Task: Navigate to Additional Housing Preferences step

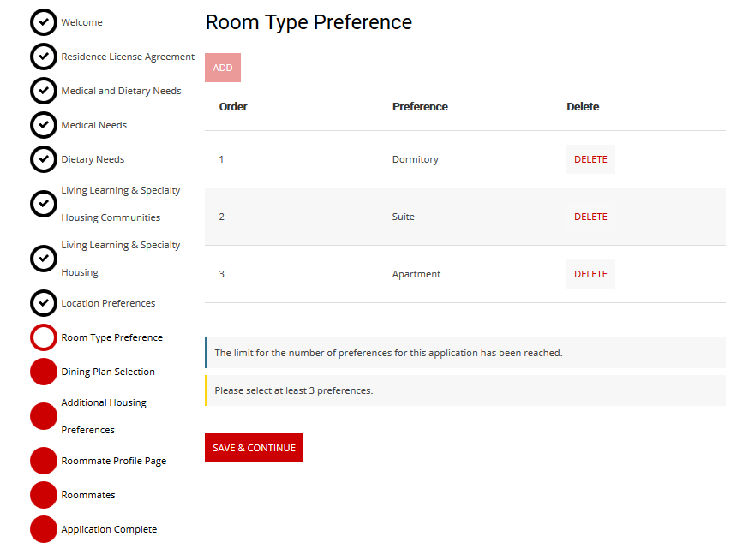Action: click(103, 416)
